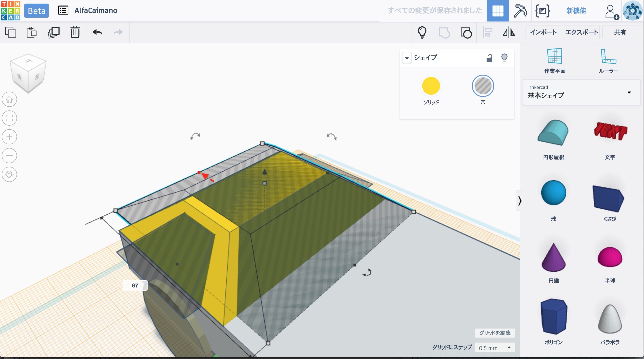The image size is (644, 359).
Task: Toggle the shape panel lightbulb visibility
Action: (x=504, y=58)
